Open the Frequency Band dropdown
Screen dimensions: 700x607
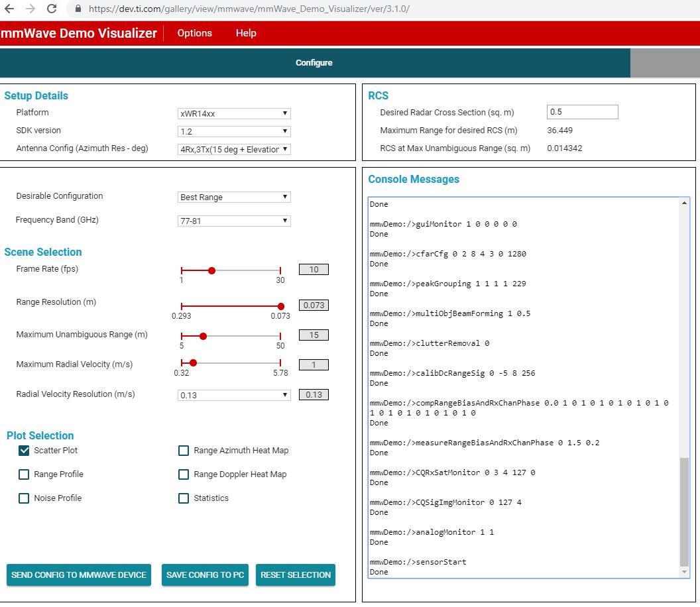click(234, 221)
